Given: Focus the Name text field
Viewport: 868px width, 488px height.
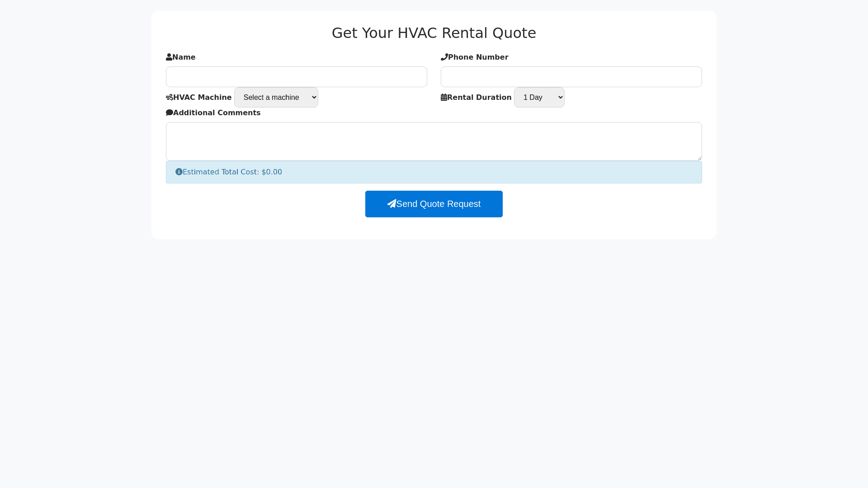Looking at the screenshot, I should click(296, 77).
